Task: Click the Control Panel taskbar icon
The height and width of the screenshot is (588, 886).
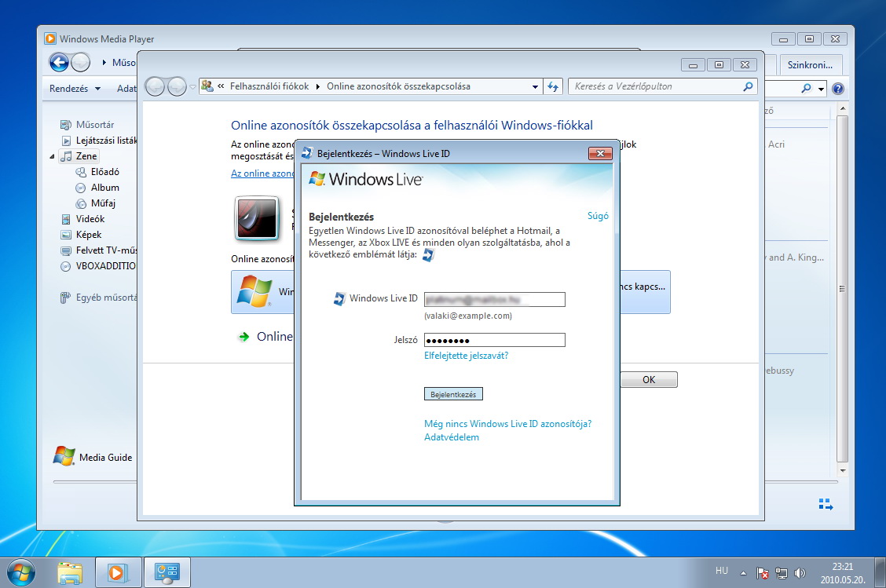Action: pyautogui.click(x=168, y=572)
